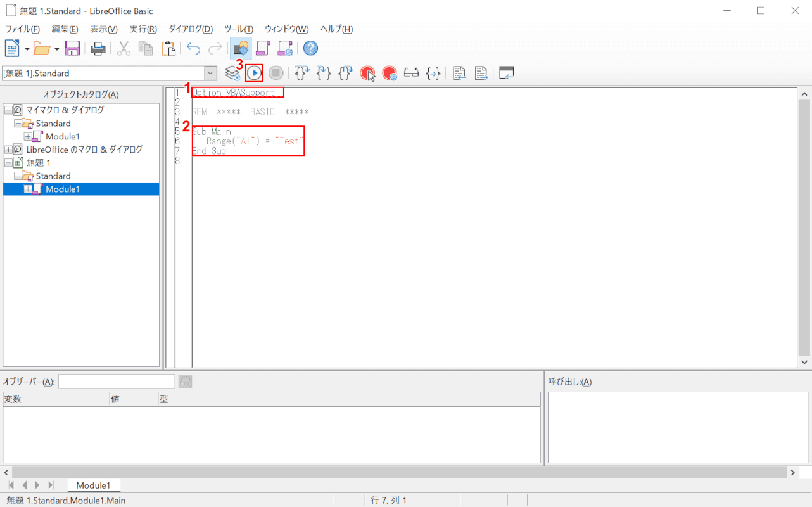Open LibreOffice Help question mark icon
812x507 pixels.
[x=310, y=48]
